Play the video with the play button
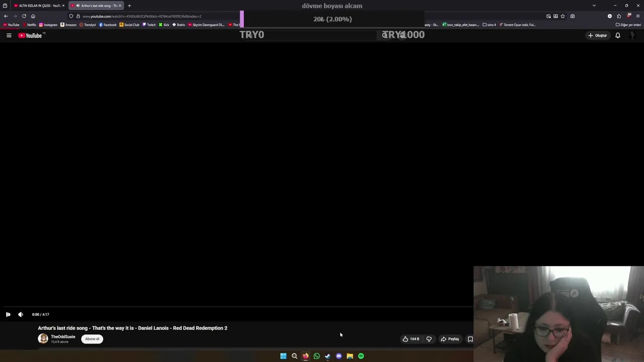 8,314
